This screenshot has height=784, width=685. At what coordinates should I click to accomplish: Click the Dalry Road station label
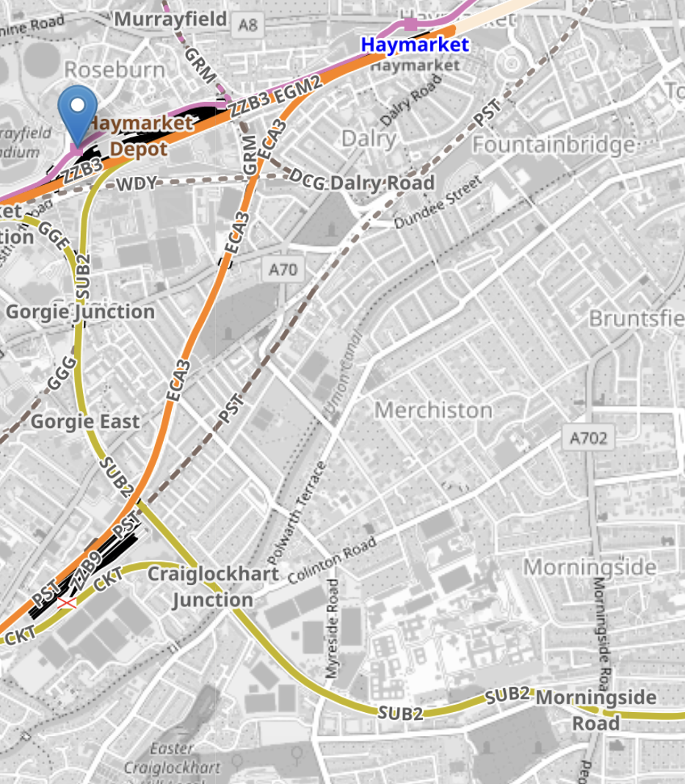pyautogui.click(x=383, y=183)
